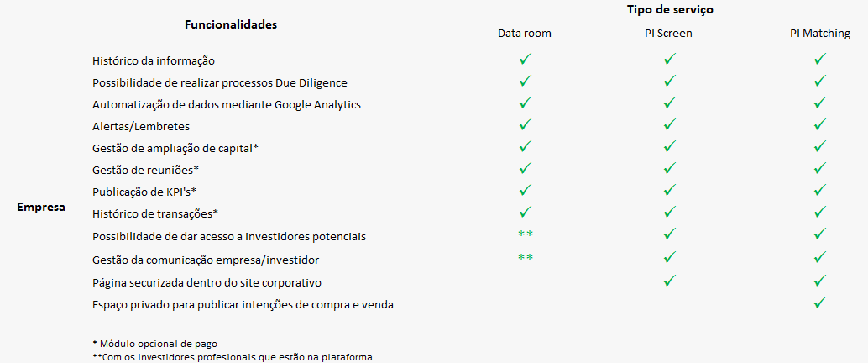Click PI Screen checkmark for Due Diligence row

(669, 82)
